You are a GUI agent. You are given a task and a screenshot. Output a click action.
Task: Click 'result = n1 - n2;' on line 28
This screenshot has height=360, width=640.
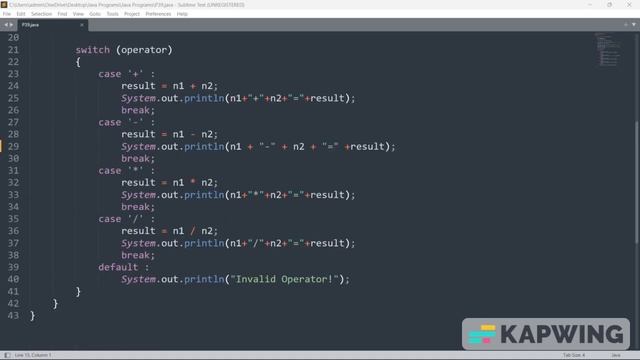coord(169,134)
